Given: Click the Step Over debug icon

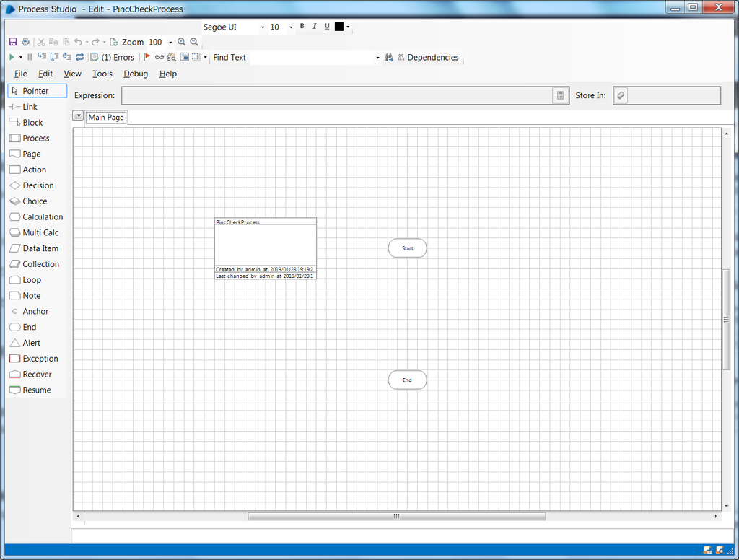Looking at the screenshot, I should point(54,57).
